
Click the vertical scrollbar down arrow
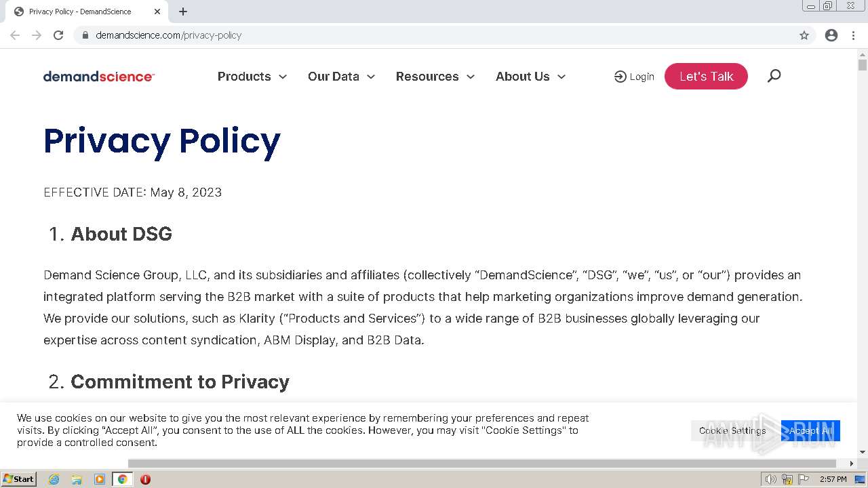[x=863, y=452]
